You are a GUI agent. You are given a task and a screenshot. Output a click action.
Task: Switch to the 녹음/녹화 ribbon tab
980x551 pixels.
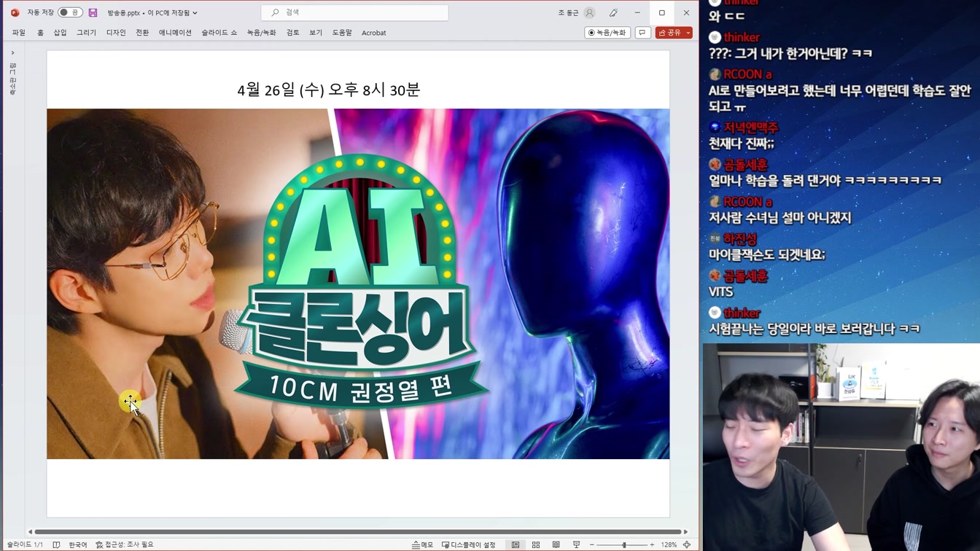coord(261,33)
